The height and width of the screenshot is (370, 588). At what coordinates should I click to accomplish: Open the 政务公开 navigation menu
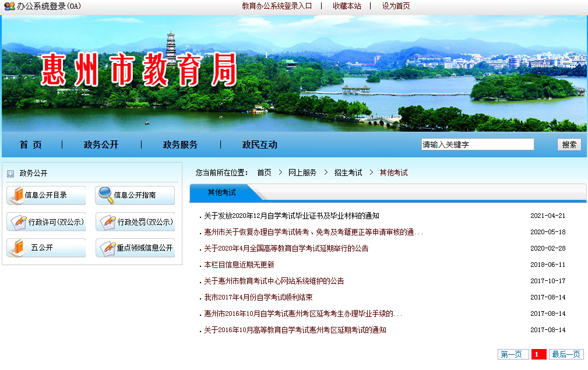(x=101, y=145)
